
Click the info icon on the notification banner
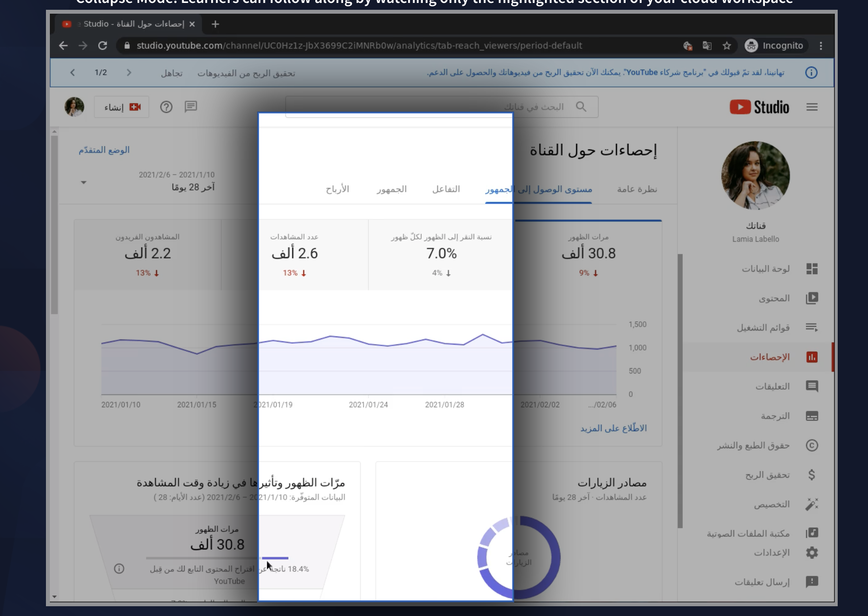tap(811, 73)
